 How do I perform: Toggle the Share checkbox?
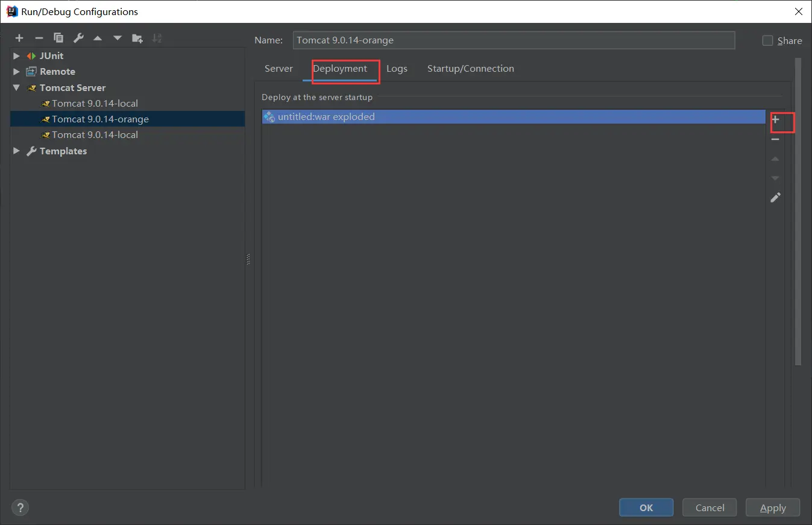pyautogui.click(x=767, y=40)
